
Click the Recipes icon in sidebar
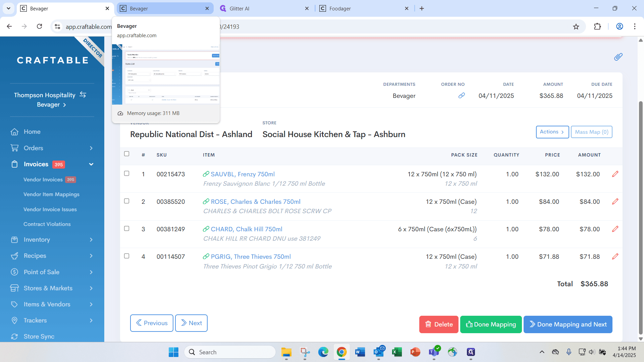(14, 256)
